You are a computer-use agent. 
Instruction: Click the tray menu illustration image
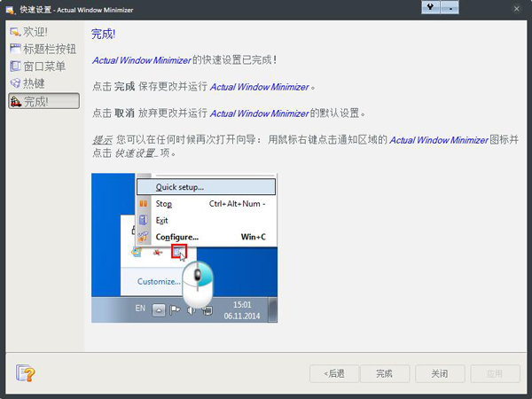(x=184, y=247)
